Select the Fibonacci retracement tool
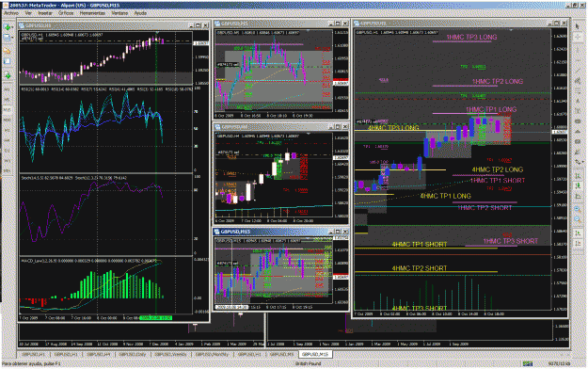 [x=578, y=91]
